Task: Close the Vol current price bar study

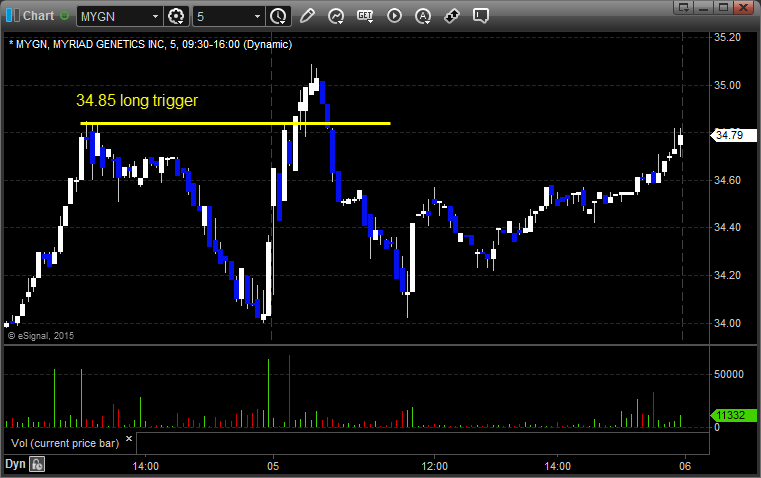Action: tap(129, 439)
